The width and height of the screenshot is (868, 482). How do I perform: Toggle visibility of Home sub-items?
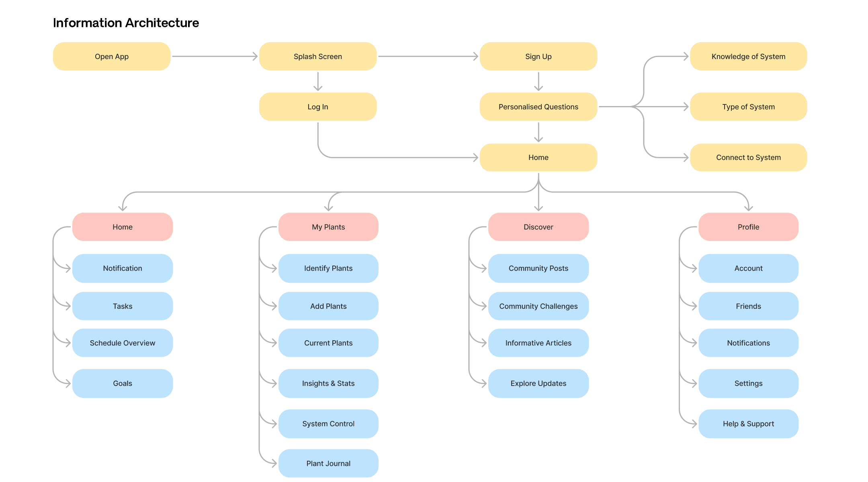pos(122,227)
